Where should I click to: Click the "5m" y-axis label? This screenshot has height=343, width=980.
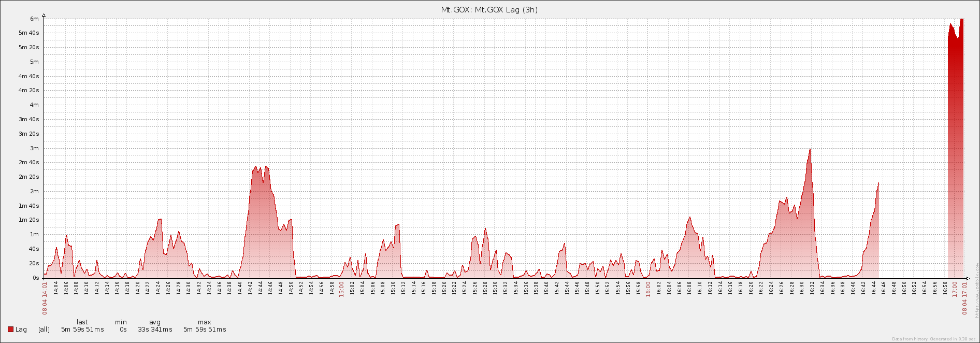(x=34, y=62)
